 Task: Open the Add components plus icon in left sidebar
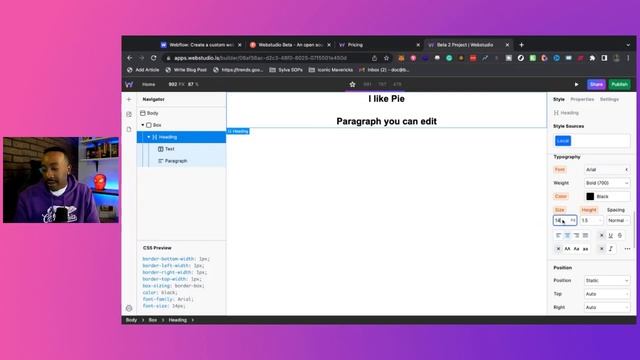point(129,99)
